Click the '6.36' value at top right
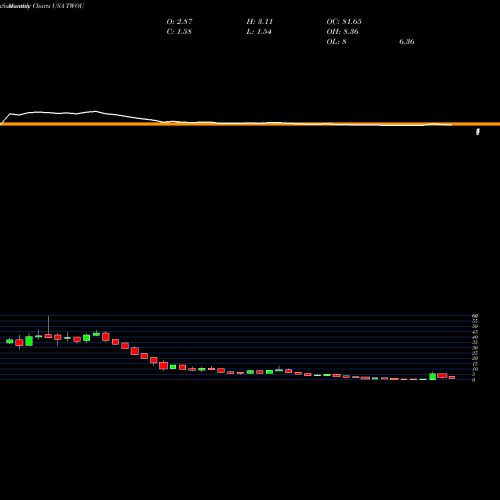The image size is (500, 500). [x=407, y=42]
